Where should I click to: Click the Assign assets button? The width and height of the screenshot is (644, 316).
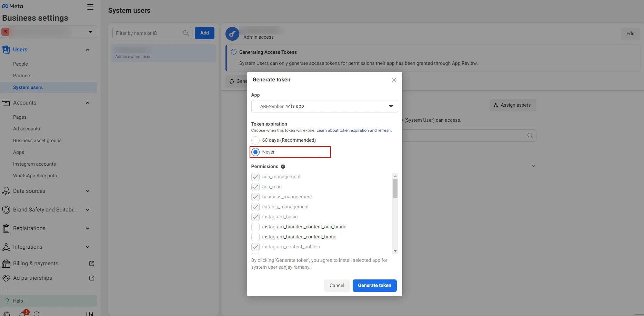click(513, 105)
